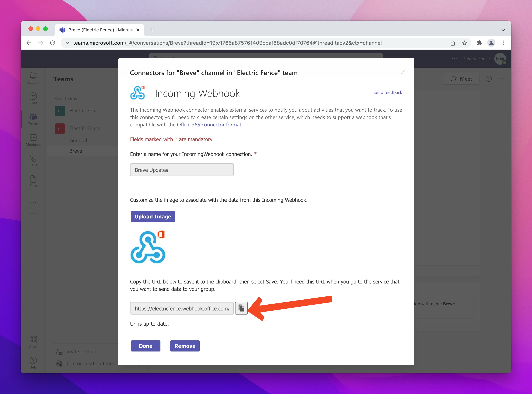Click the browser address bar URL
Viewport: 532px width, 394px height.
227,43
